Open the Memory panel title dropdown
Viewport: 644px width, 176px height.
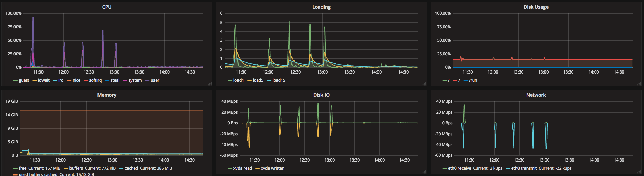[107, 95]
